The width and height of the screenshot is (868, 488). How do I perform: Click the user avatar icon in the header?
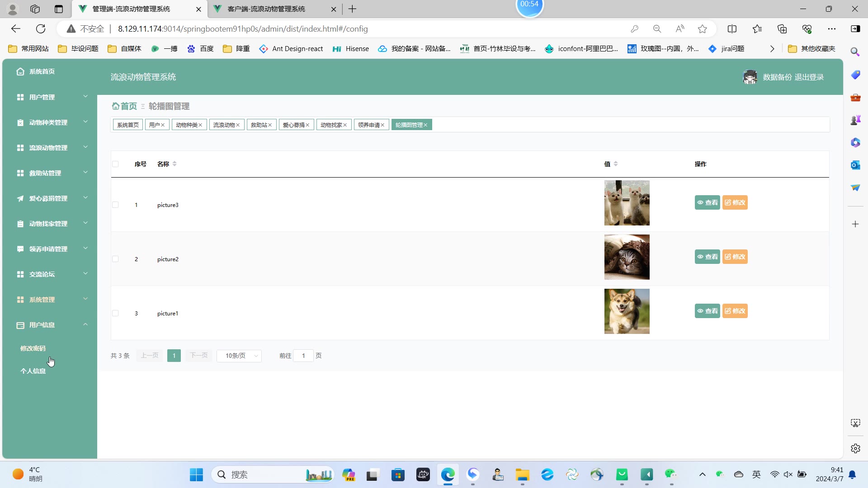(750, 77)
